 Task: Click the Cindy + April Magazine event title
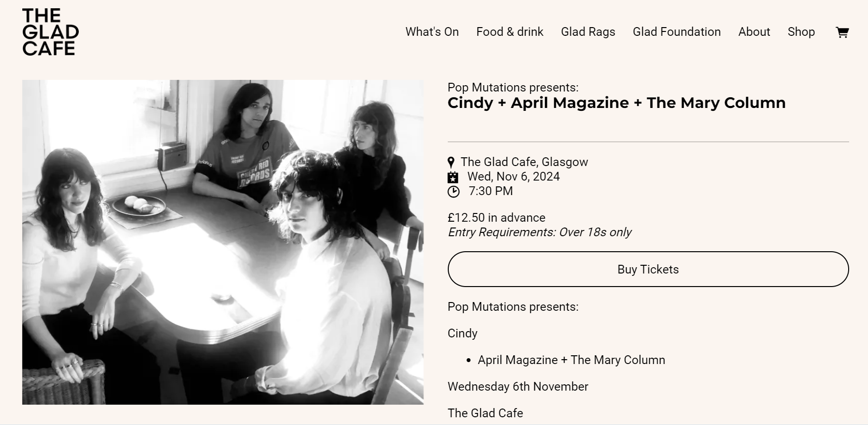point(617,103)
